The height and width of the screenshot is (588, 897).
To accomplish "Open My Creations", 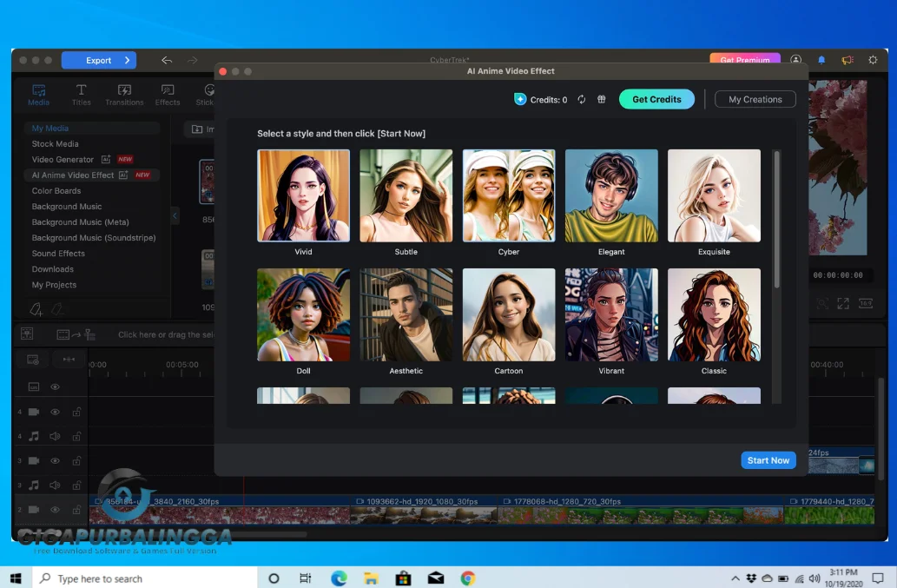I will click(x=755, y=99).
